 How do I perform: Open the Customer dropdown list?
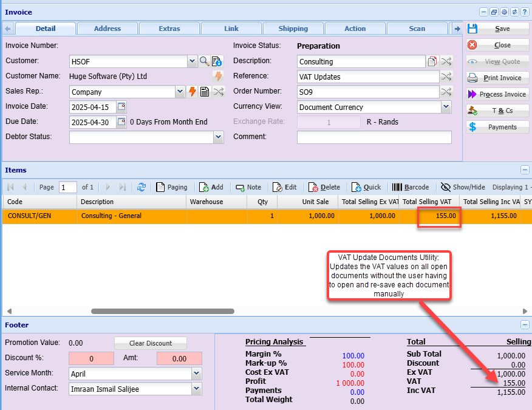[192, 61]
